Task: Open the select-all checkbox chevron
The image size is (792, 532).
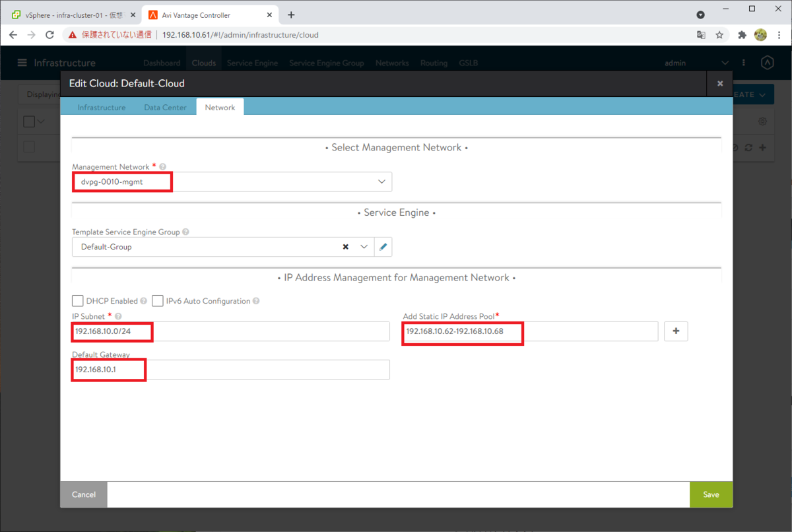Action: pyautogui.click(x=42, y=121)
